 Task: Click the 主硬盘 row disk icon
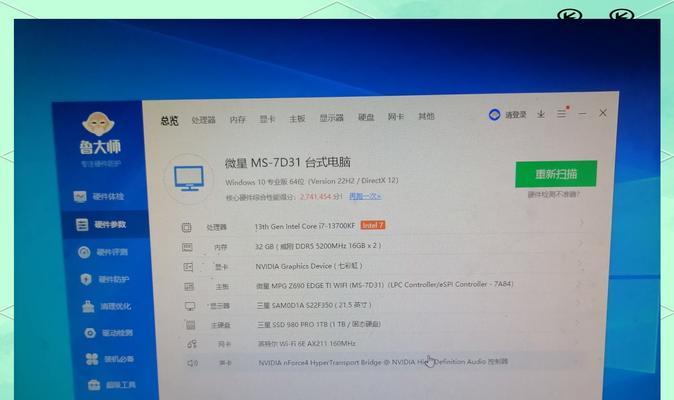coord(190,325)
